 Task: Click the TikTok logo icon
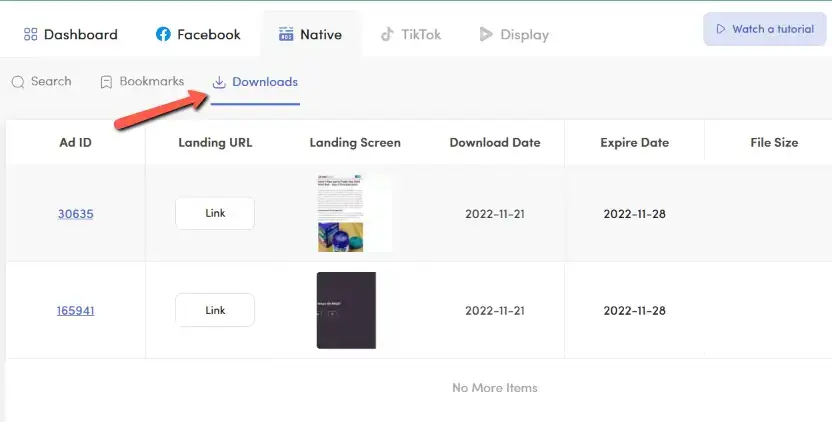(x=387, y=35)
